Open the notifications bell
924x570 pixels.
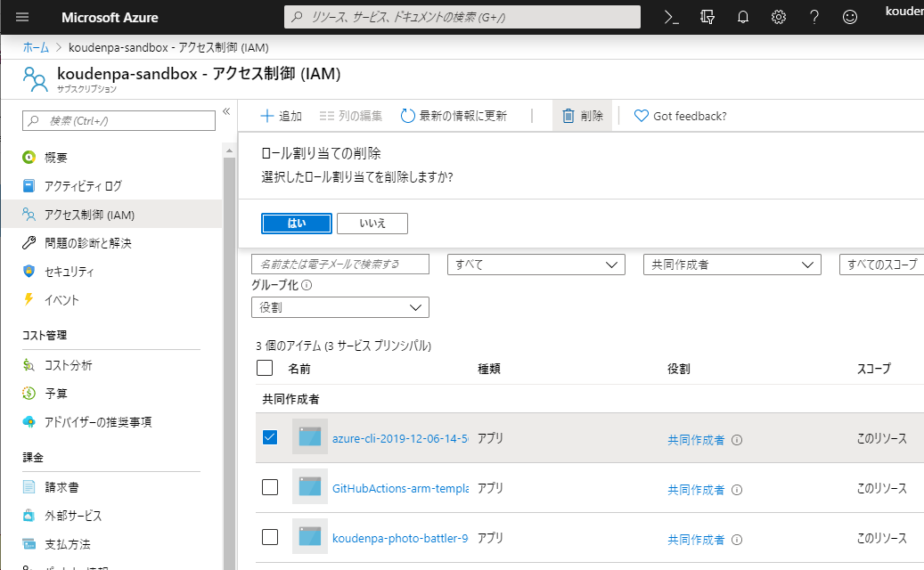click(x=742, y=16)
